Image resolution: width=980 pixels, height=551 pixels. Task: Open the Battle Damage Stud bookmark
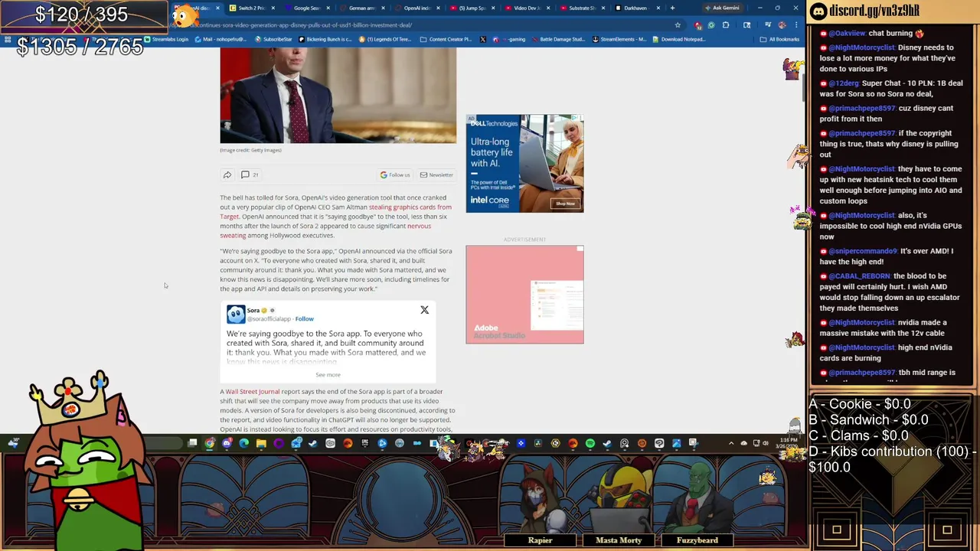[x=559, y=39]
